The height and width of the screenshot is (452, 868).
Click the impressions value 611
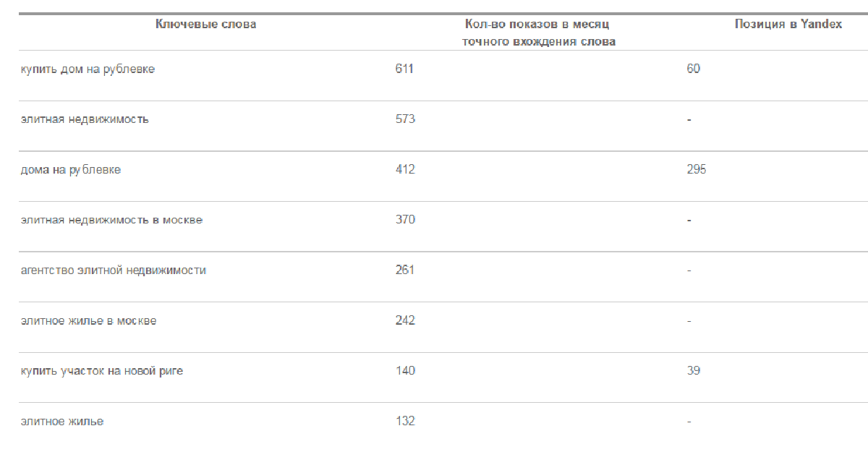(x=405, y=69)
